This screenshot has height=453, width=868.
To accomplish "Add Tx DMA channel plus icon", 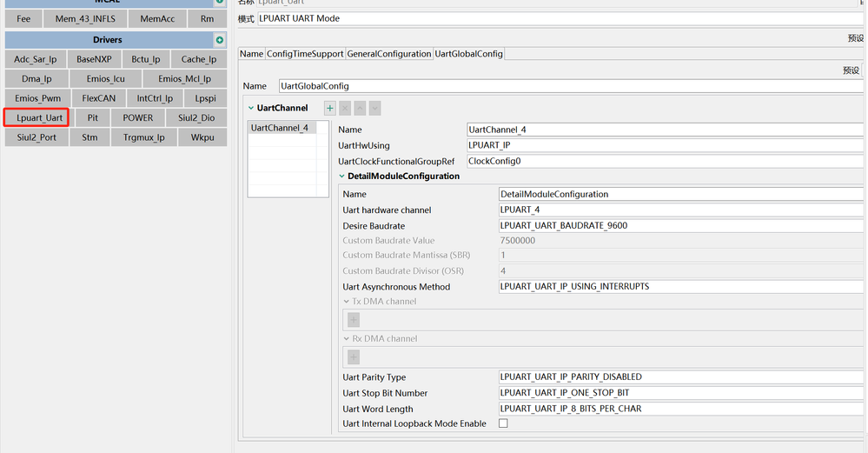I will (x=354, y=320).
